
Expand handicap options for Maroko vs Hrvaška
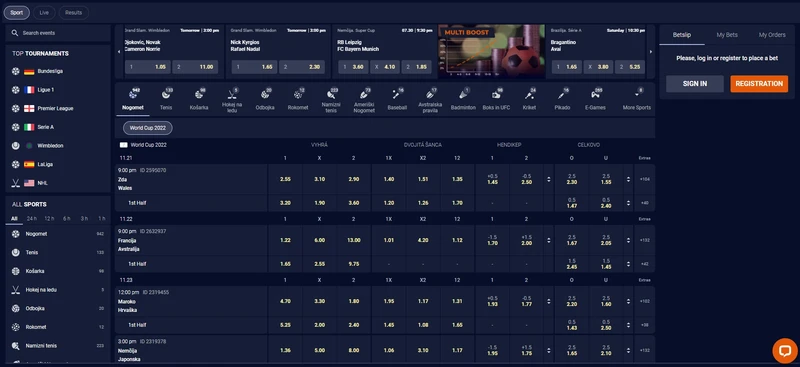pyautogui.click(x=548, y=301)
